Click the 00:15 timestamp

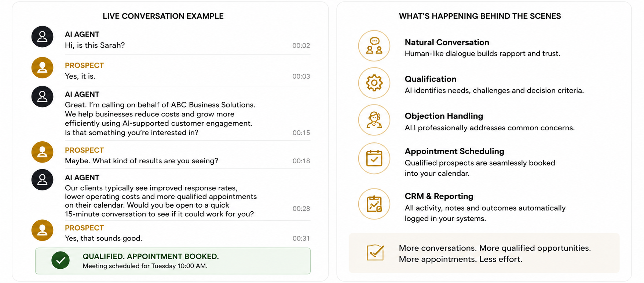(x=301, y=133)
